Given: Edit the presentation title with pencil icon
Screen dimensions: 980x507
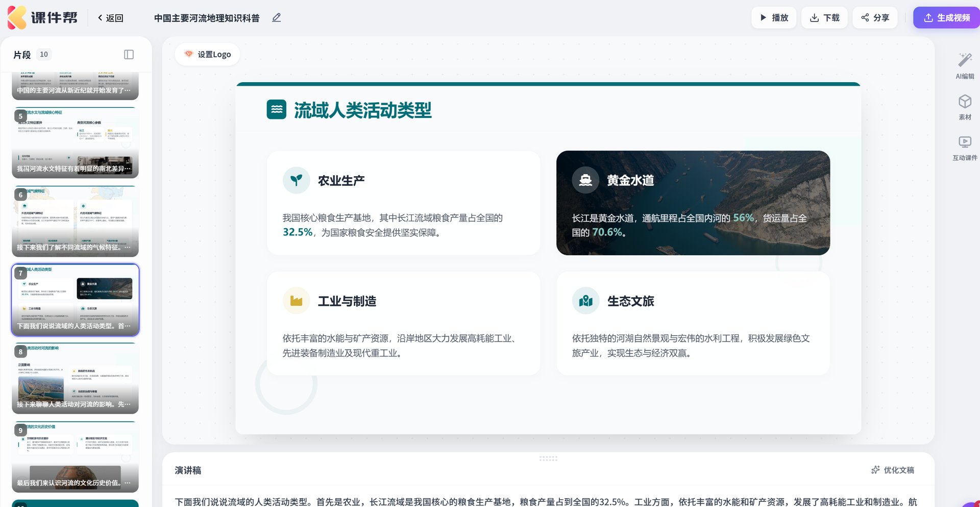Looking at the screenshot, I should [277, 17].
